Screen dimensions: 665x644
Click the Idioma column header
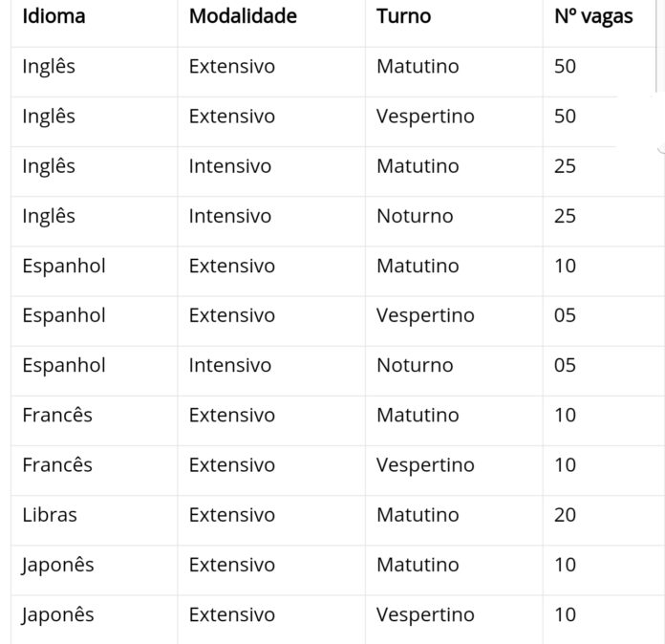[54, 16]
